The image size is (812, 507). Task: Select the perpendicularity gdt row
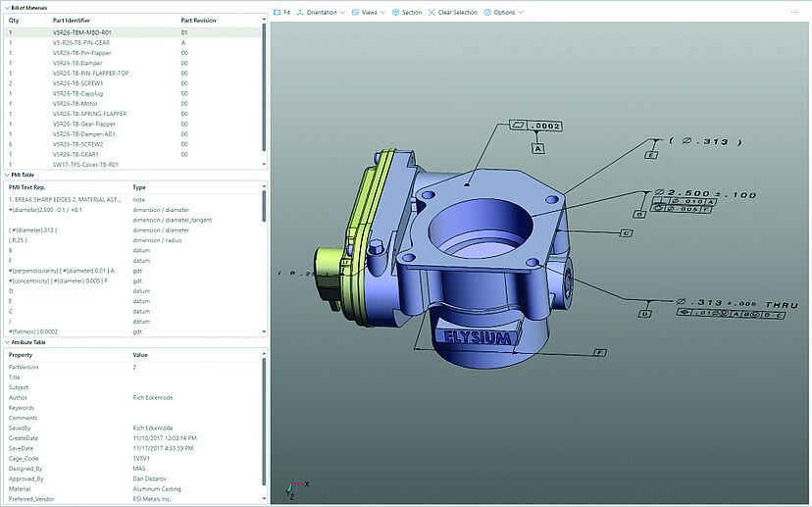(x=132, y=271)
